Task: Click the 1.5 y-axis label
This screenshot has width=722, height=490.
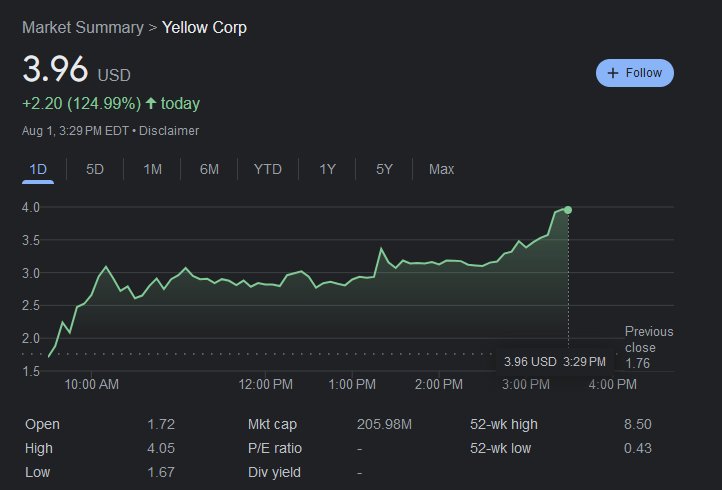Action: point(31,371)
